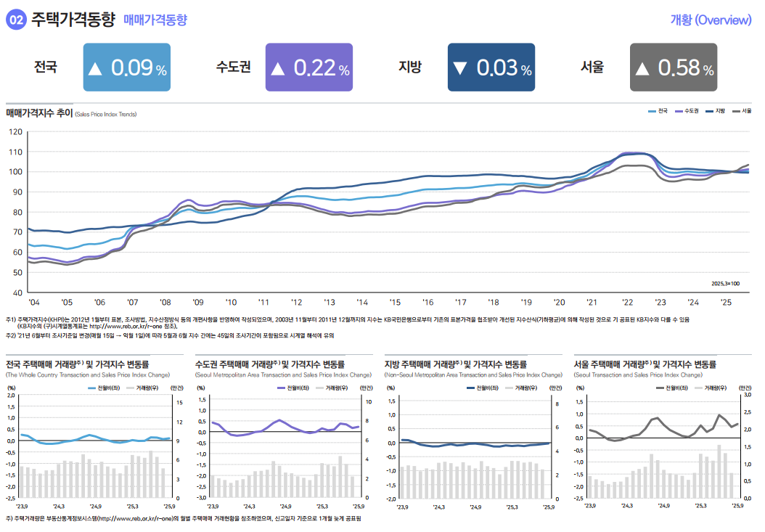Click the purple 수도권 0.22% card
Viewport: 765px width, 532px height.
pyautogui.click(x=309, y=67)
